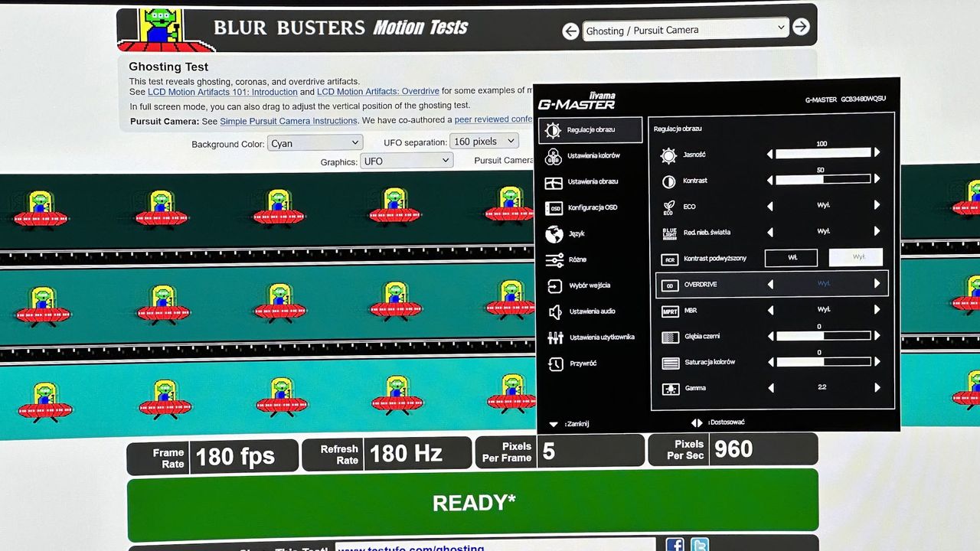Select the Wybór wejścia menu label
Screen dimensions: 980x551
coord(590,285)
